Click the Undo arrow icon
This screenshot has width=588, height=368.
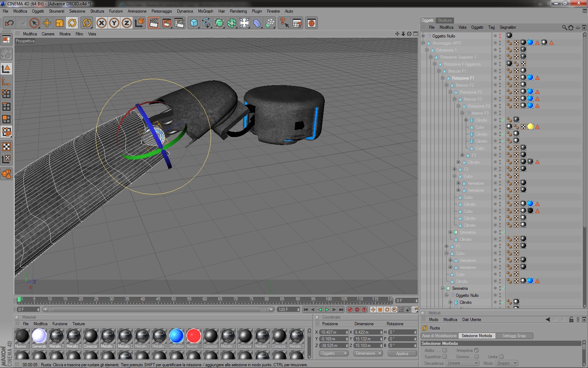[x=9, y=23]
